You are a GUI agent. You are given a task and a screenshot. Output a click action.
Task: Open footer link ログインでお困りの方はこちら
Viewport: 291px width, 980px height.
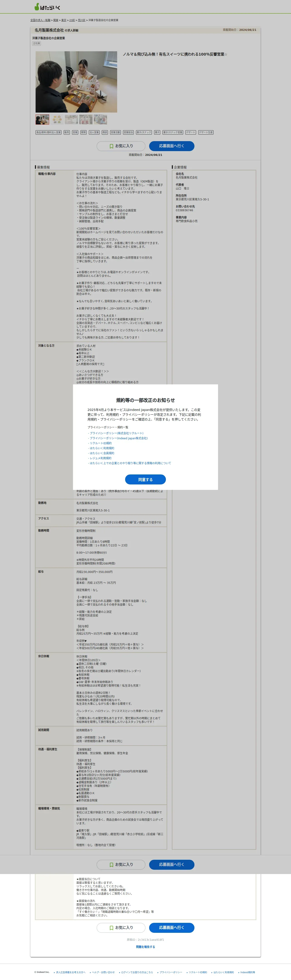point(137,972)
